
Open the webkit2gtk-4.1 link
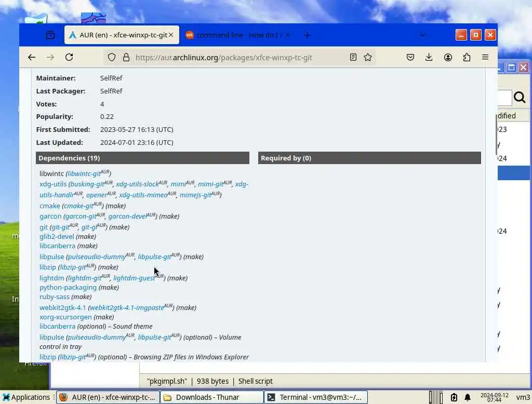coord(62,307)
